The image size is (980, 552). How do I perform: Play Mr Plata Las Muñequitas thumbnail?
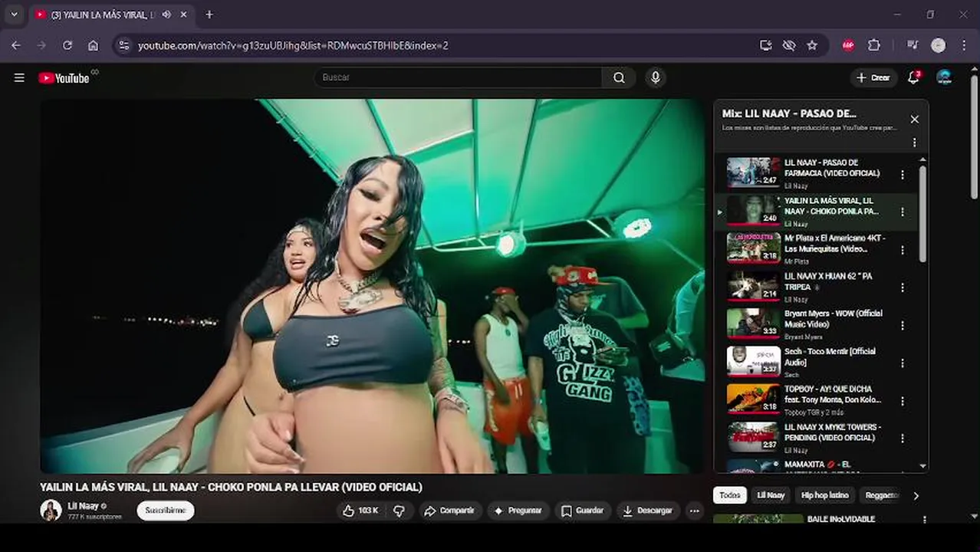pyautogui.click(x=753, y=248)
